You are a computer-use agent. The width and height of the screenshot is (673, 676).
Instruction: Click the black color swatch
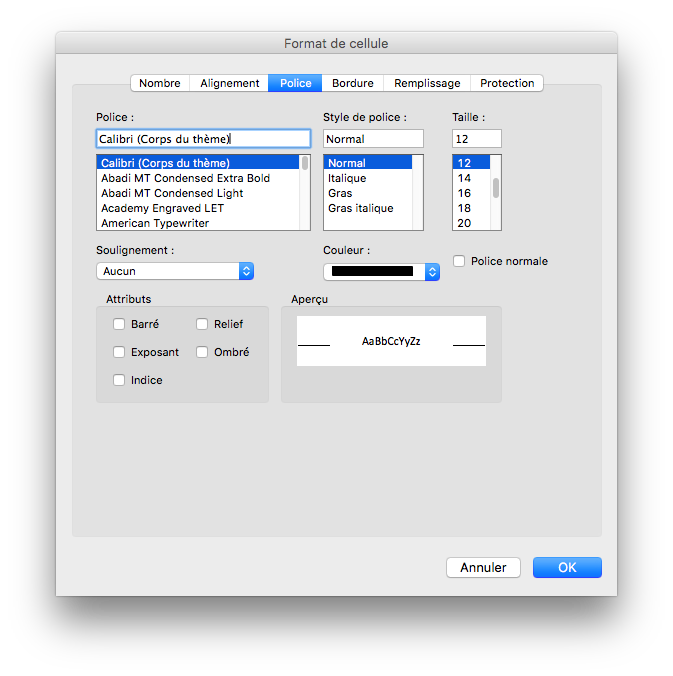coord(372,271)
